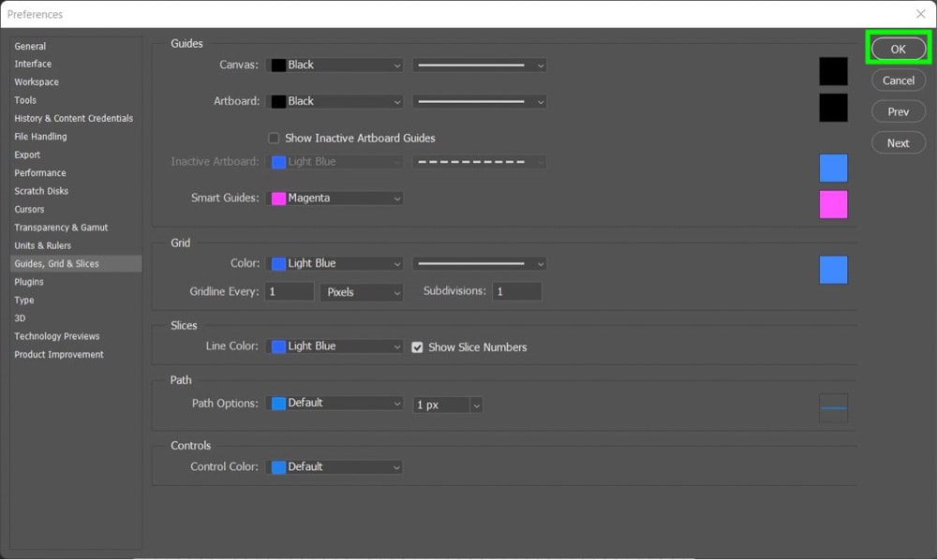The width and height of the screenshot is (937, 560).
Task: Open the Control Color dropdown
Action: click(335, 467)
